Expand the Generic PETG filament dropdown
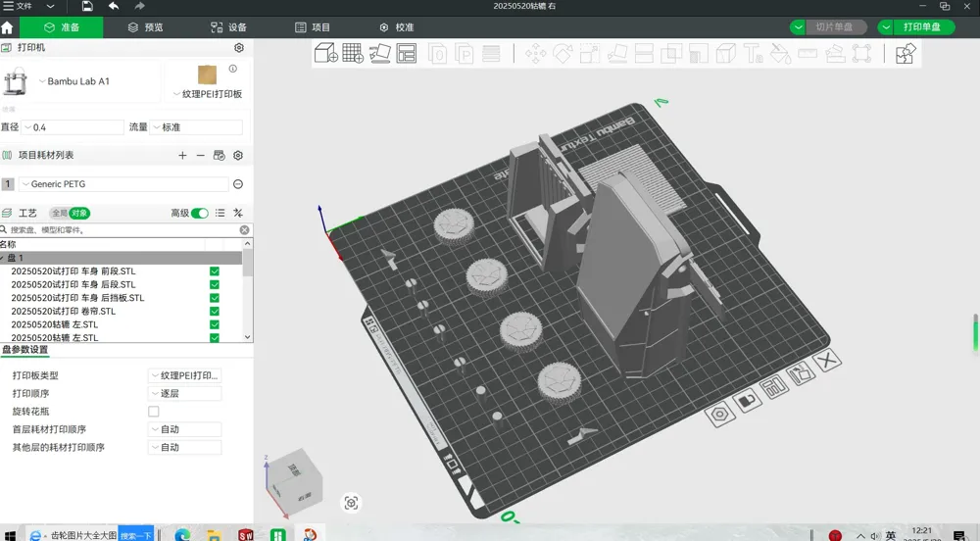 pyautogui.click(x=123, y=184)
